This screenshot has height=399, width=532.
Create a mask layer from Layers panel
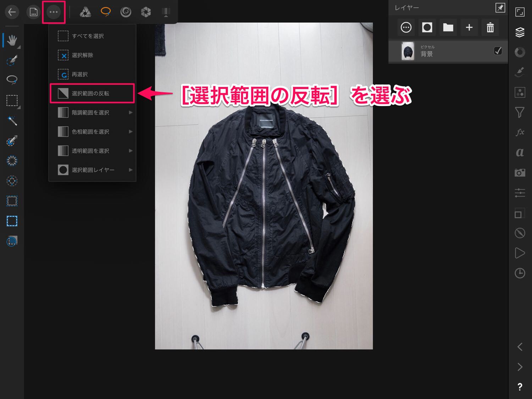point(427,27)
